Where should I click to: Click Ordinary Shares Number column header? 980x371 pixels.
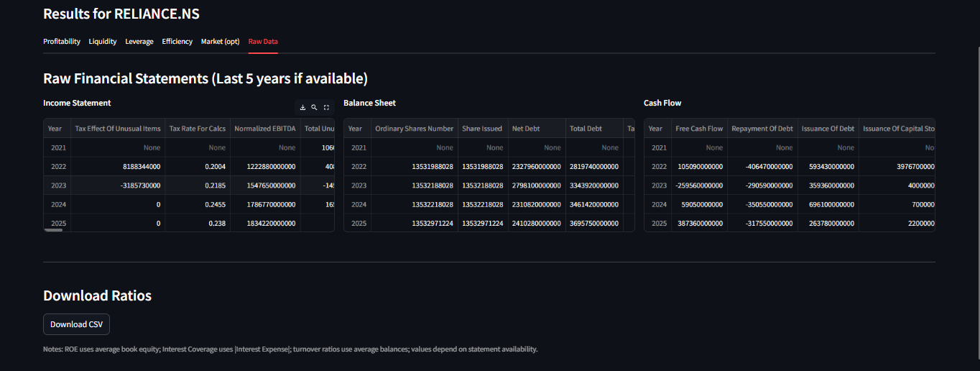pyautogui.click(x=415, y=129)
